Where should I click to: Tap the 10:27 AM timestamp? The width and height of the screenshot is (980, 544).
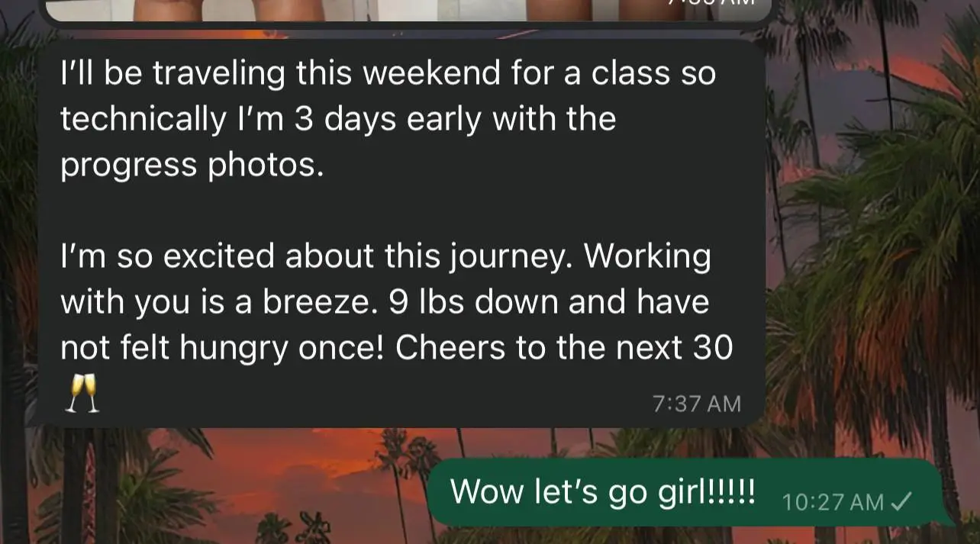pyautogui.click(x=833, y=502)
